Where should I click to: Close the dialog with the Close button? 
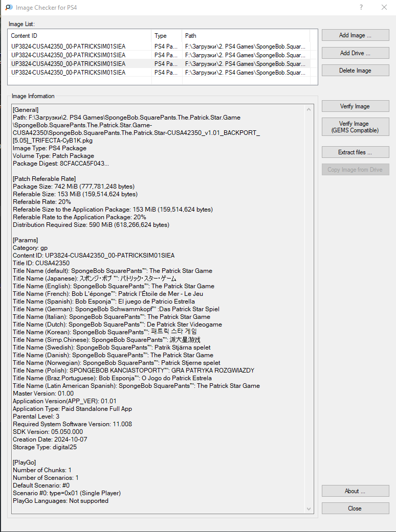coord(355,508)
